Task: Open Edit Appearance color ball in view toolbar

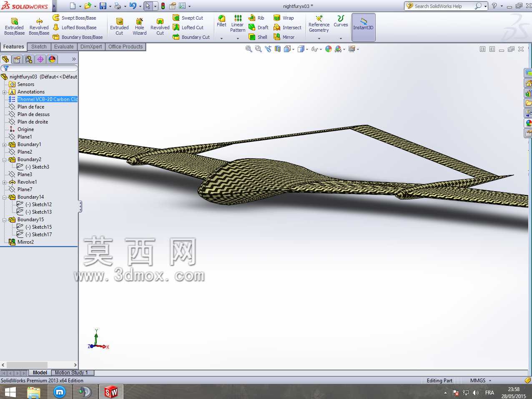Action: [329, 49]
